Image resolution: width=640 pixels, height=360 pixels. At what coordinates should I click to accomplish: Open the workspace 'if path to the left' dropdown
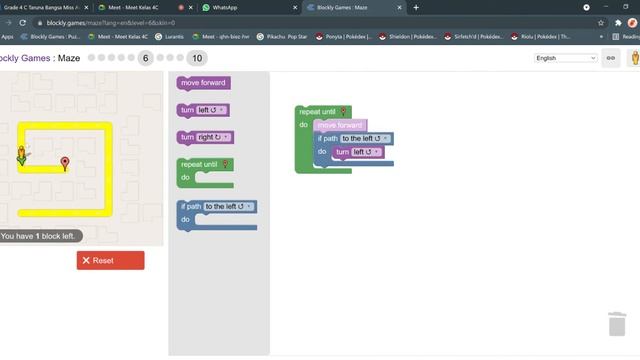(365, 139)
